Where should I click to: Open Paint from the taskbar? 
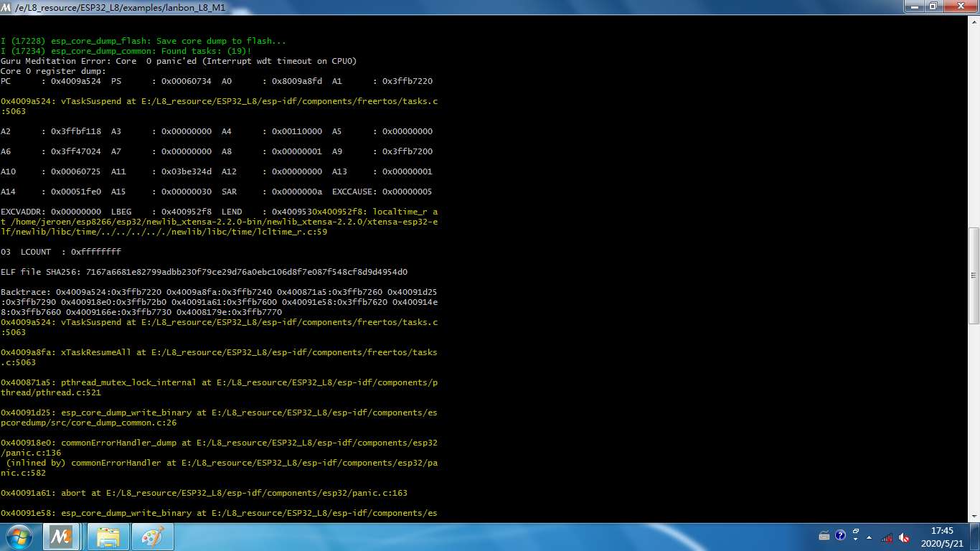pyautogui.click(x=152, y=536)
